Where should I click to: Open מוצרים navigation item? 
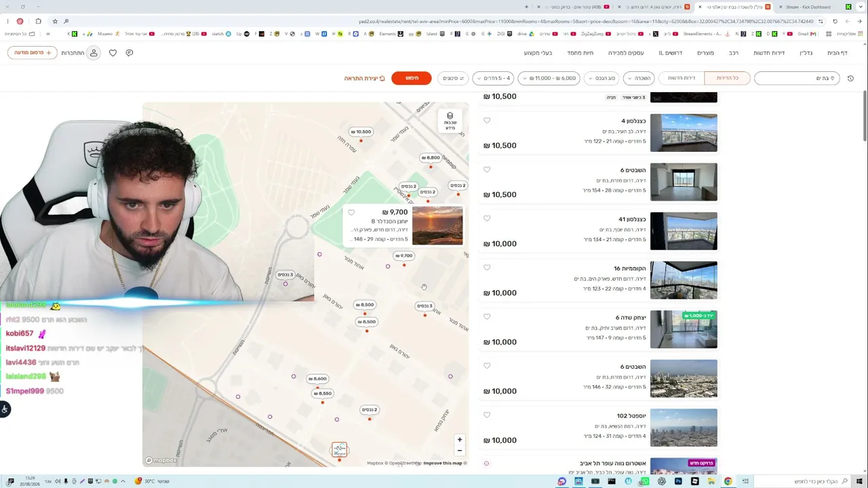706,53
